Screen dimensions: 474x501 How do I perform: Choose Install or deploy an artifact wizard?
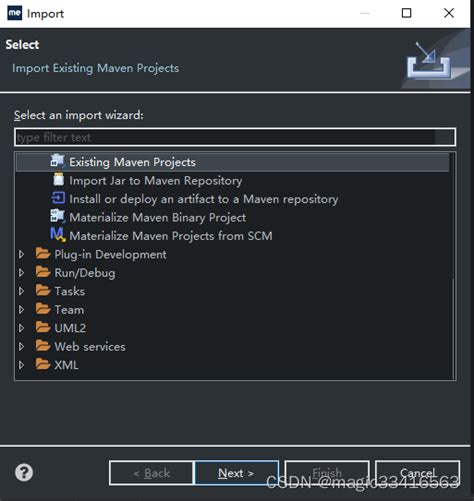tap(204, 199)
